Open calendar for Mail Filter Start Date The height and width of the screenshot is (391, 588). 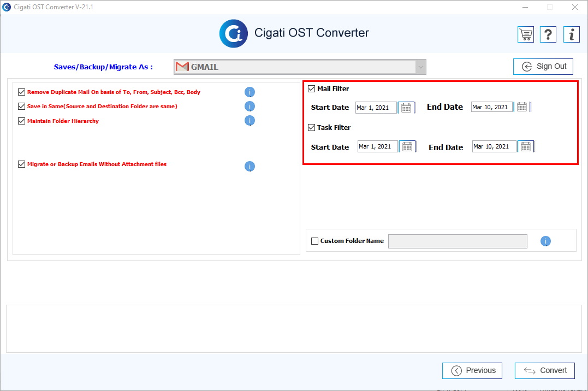click(x=406, y=108)
